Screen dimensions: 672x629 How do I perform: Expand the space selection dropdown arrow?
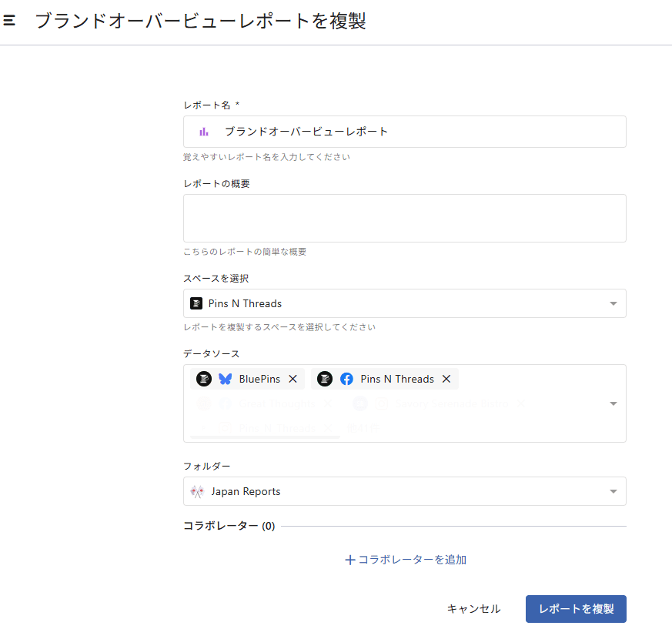click(613, 303)
